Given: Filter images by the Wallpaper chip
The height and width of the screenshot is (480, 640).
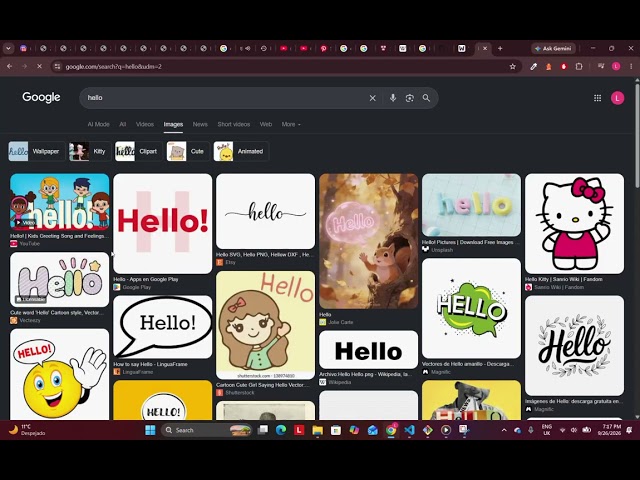Looking at the screenshot, I should [36, 151].
